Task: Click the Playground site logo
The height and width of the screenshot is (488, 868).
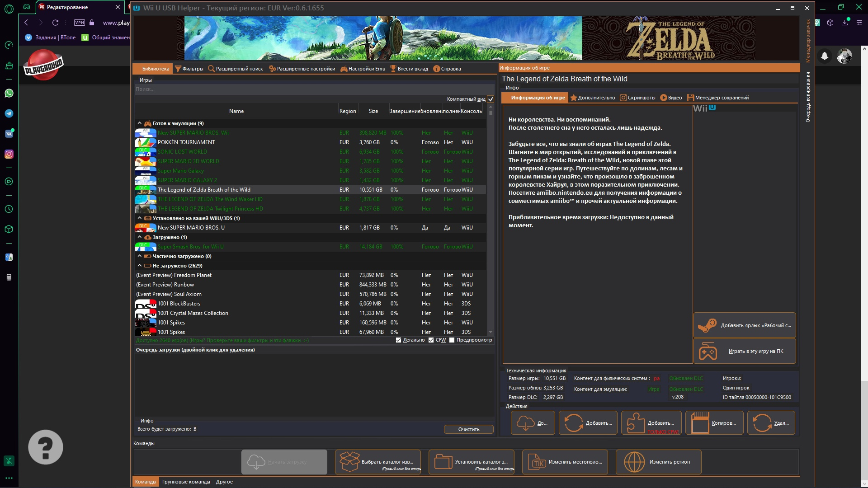Action: click(x=43, y=66)
